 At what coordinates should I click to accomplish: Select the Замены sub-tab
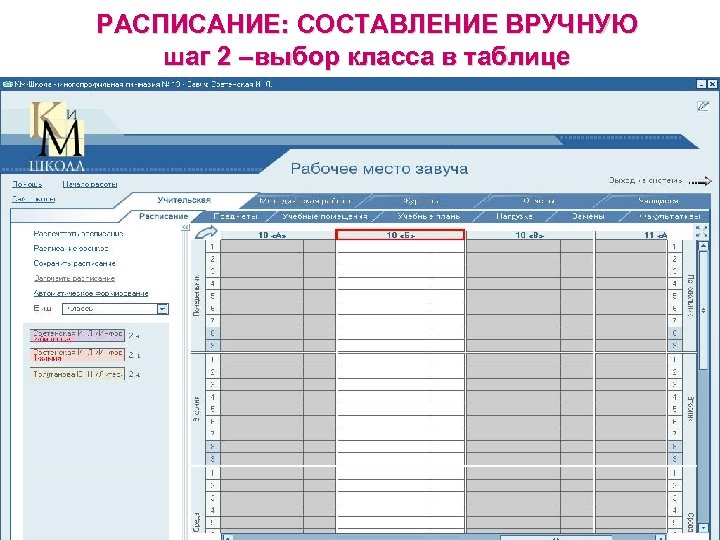tap(587, 216)
